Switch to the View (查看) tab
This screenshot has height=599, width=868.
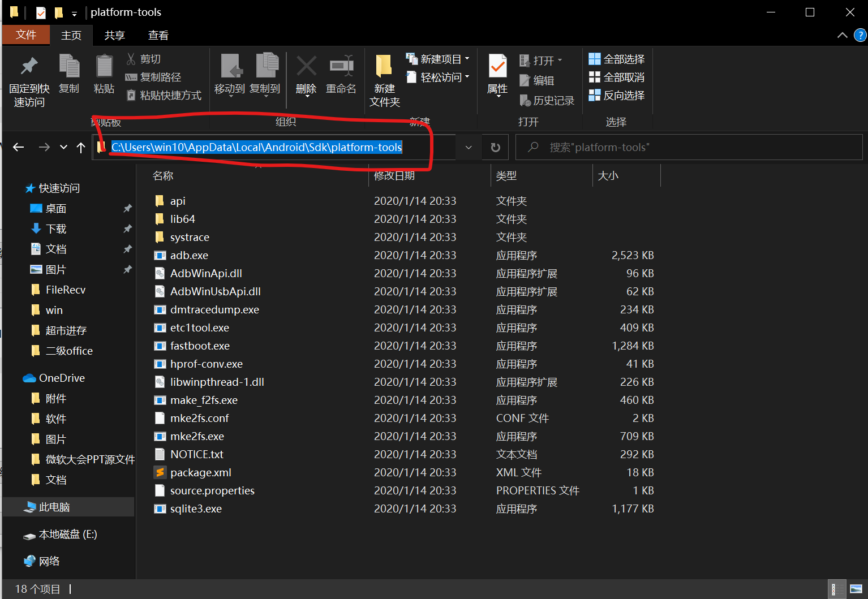click(158, 35)
